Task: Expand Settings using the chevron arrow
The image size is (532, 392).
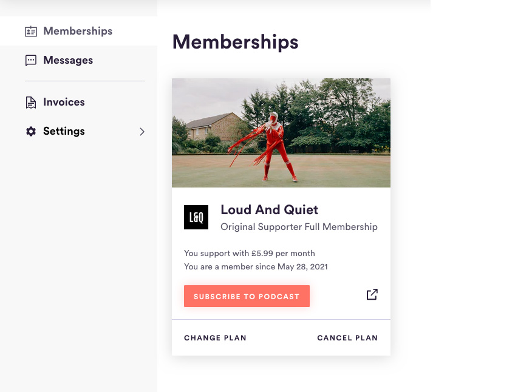Action: 142,132
